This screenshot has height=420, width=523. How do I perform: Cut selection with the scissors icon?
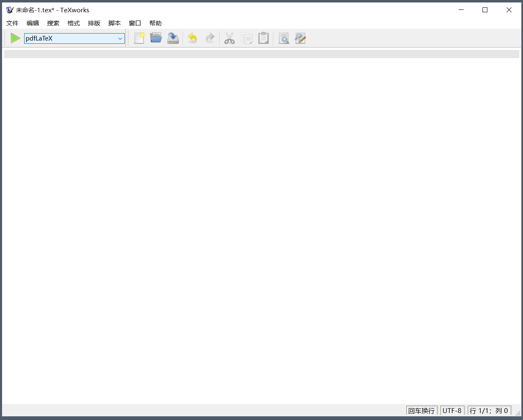point(230,38)
